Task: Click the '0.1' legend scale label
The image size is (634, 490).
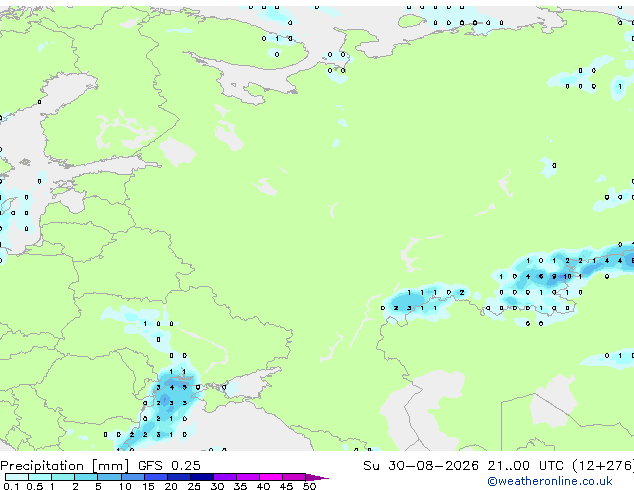Action: coord(11,486)
